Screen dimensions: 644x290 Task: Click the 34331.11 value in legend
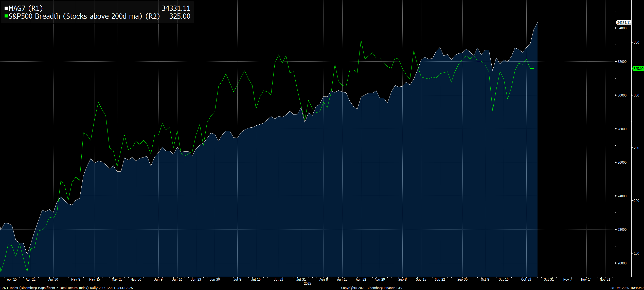tap(176, 8)
